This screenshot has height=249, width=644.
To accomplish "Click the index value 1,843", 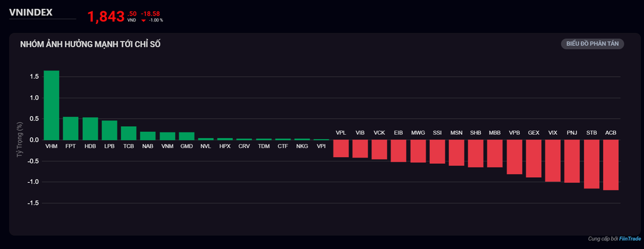I will click(105, 17).
